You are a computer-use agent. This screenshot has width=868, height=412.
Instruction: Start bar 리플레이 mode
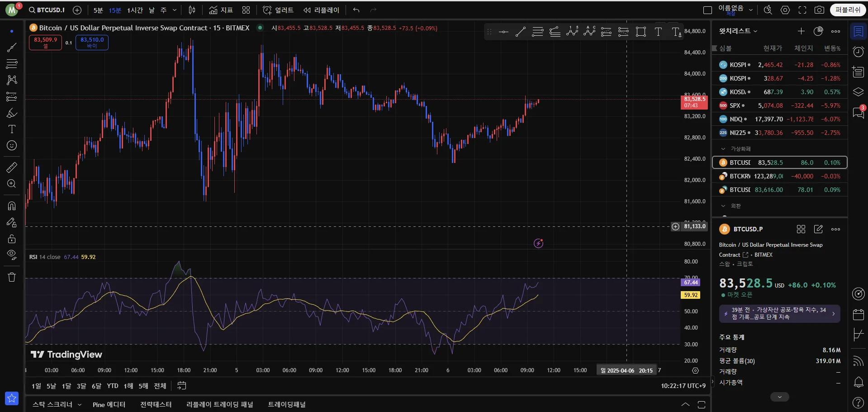tap(321, 10)
